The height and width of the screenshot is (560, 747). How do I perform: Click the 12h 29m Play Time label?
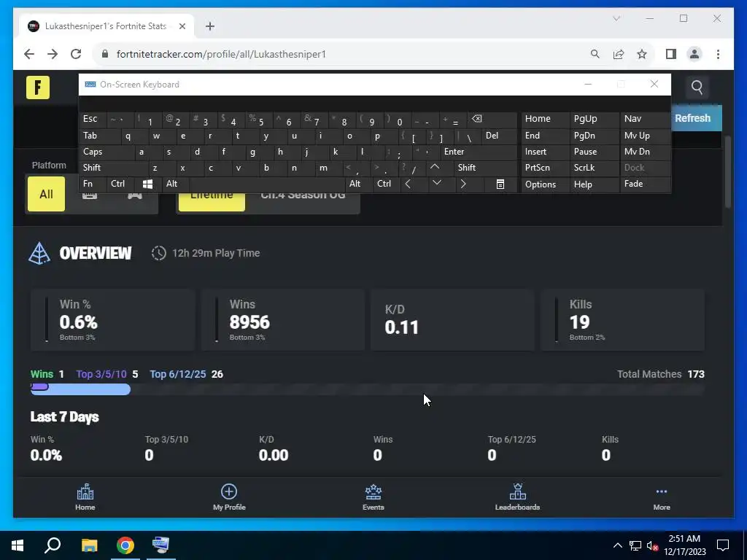[x=216, y=253]
